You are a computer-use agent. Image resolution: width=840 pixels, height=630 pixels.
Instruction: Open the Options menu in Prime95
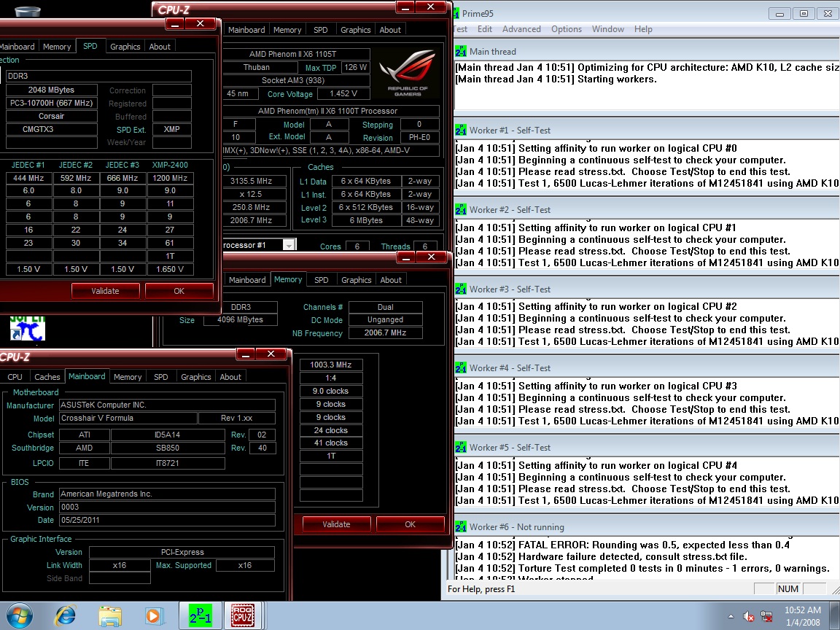click(x=567, y=29)
